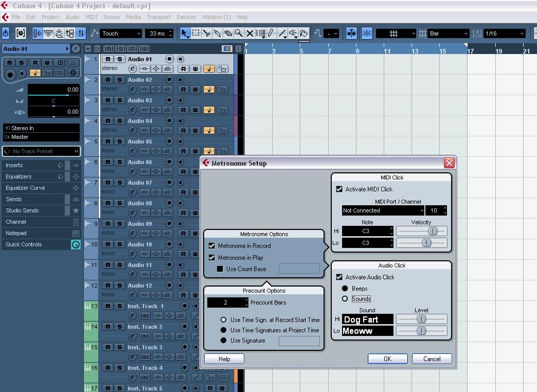This screenshot has width=537, height=392.
Task: Choose Use Time Signatures at Project Time
Action: pos(224,330)
